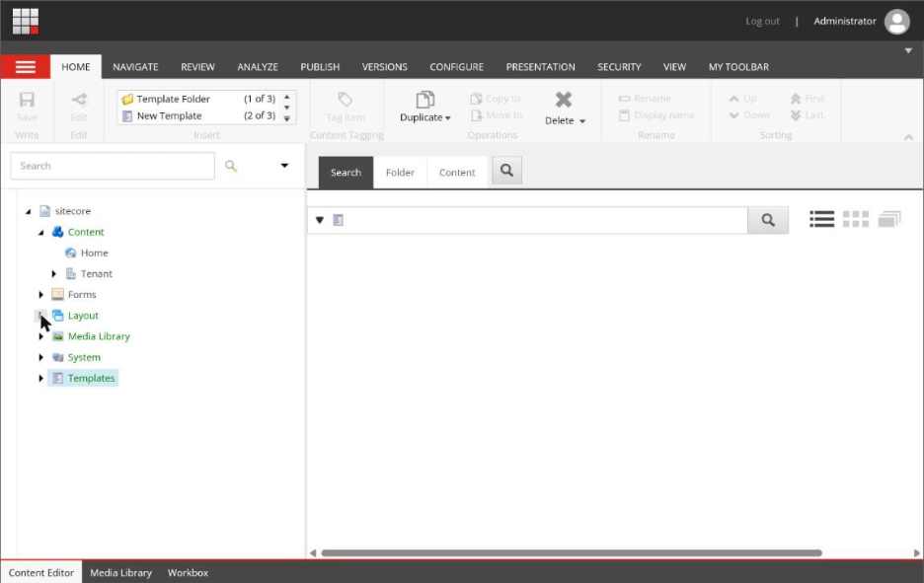Expand the Tenant tree node

54,274
